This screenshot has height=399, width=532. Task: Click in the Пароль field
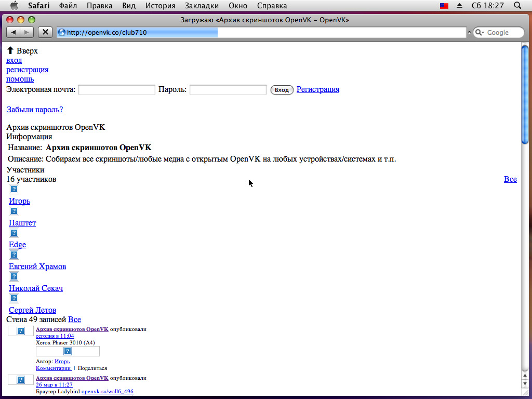228,90
